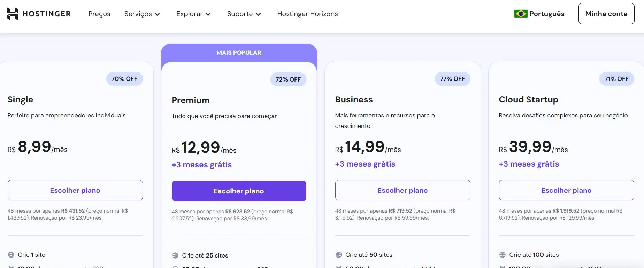Select Hostinger Horizons in the navigation

[307, 14]
